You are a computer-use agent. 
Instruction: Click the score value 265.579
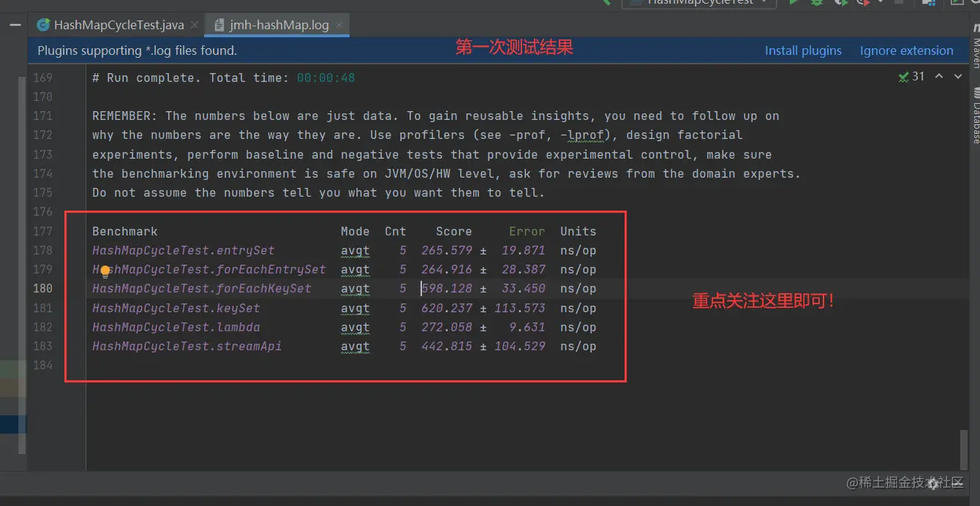tap(447, 250)
